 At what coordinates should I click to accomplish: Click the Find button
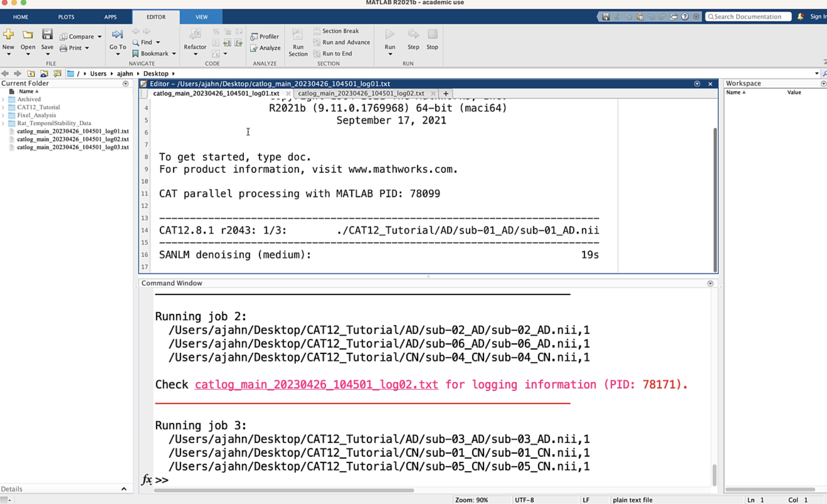[142, 42]
